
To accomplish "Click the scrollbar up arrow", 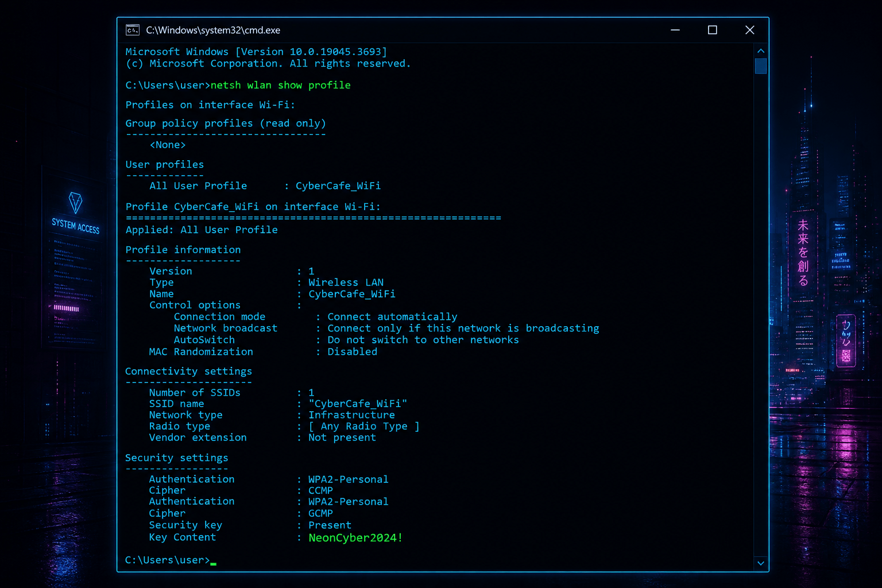I will point(761,51).
